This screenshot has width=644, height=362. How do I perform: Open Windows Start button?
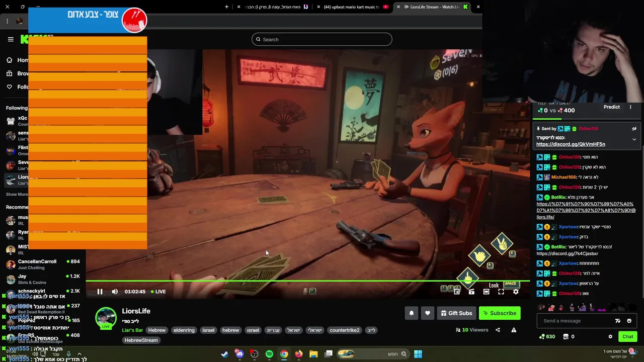click(418, 354)
